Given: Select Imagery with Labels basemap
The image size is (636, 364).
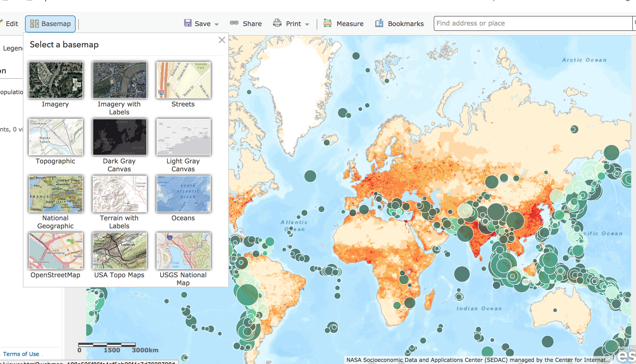Looking at the screenshot, I should coord(119,80).
